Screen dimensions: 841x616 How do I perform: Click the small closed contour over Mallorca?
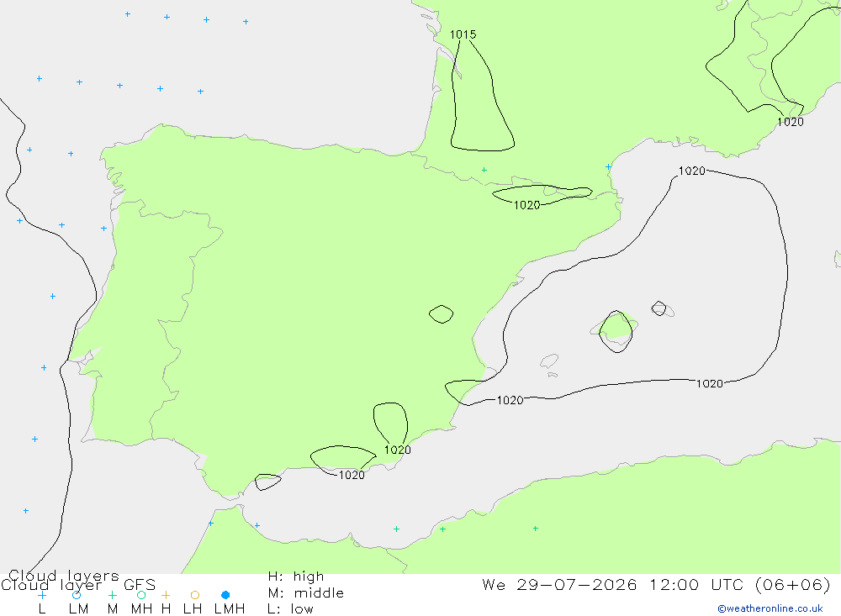click(616, 331)
